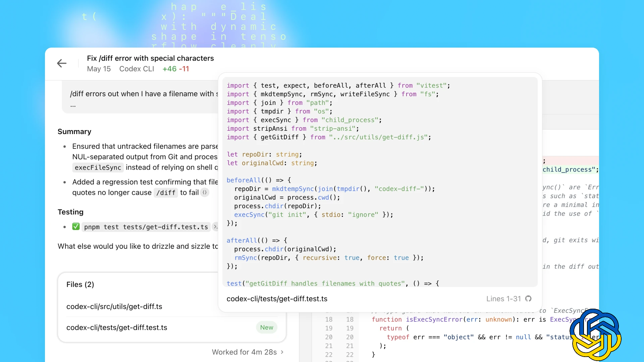Click the '-11' deletions count
Viewport: 644px width, 362px height.
(184, 69)
